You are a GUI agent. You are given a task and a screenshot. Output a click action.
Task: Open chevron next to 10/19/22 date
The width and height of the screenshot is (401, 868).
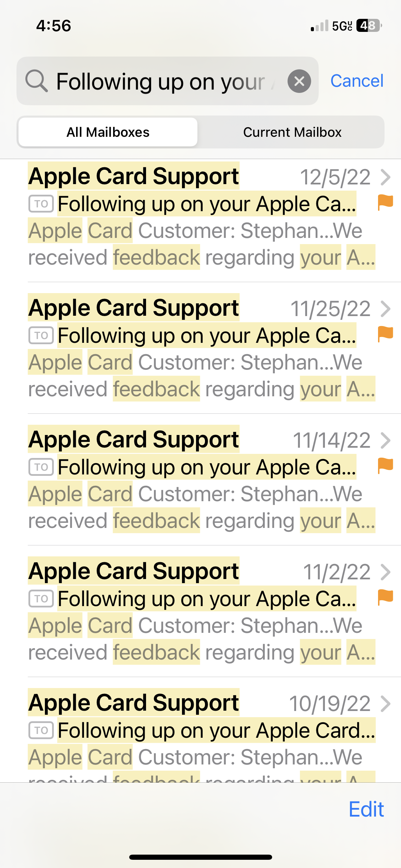pyautogui.click(x=386, y=704)
